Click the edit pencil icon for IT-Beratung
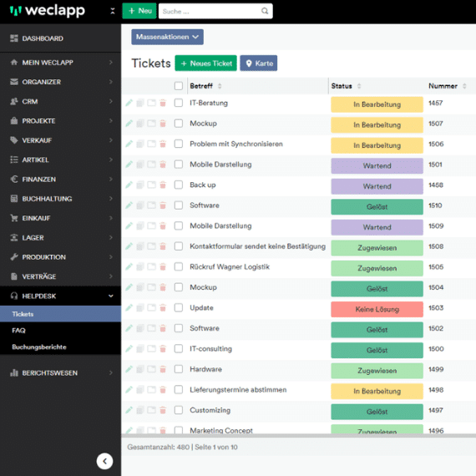 click(129, 103)
